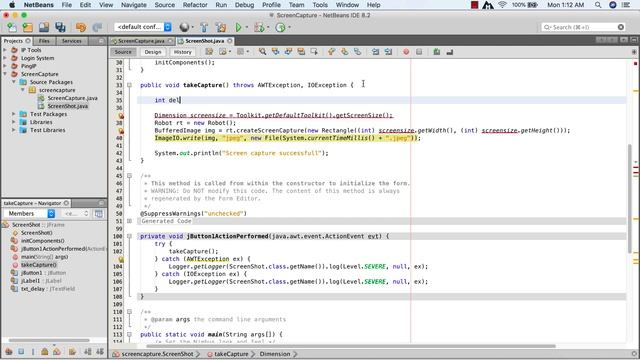Expand the Libraries node
Image resolution: width=640 pixels, height=360 pixels.
tap(14, 122)
